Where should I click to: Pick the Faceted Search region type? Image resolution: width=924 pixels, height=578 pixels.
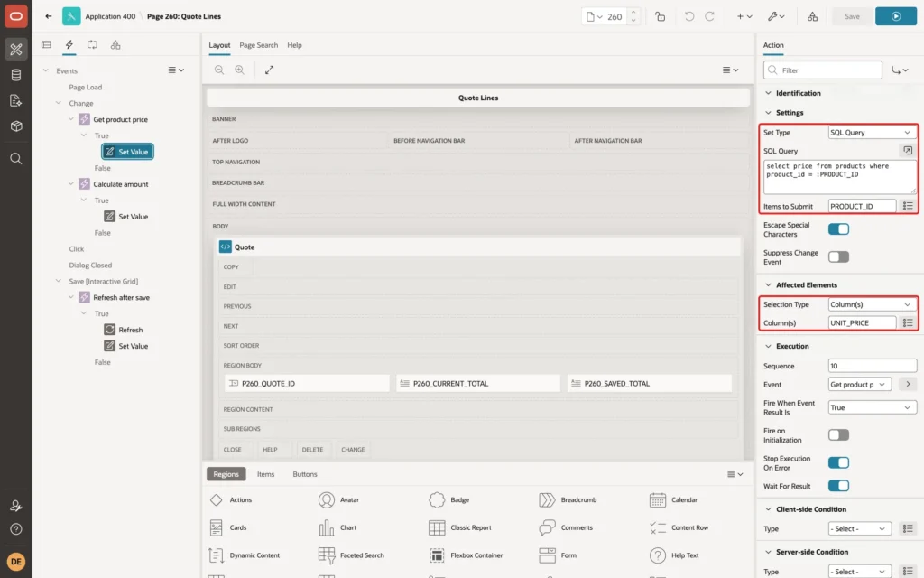[x=351, y=555]
